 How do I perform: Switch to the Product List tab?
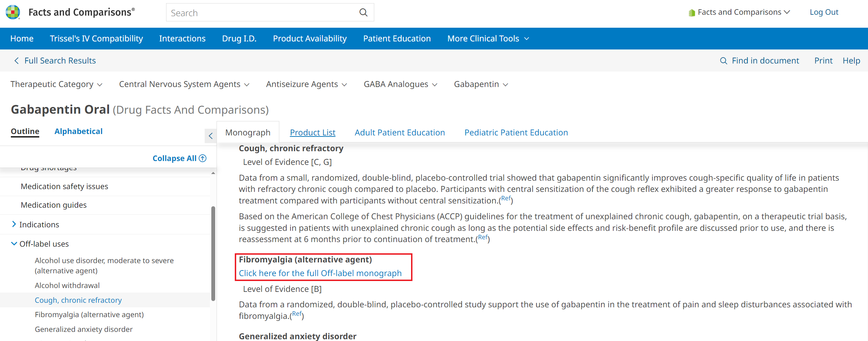tap(312, 133)
